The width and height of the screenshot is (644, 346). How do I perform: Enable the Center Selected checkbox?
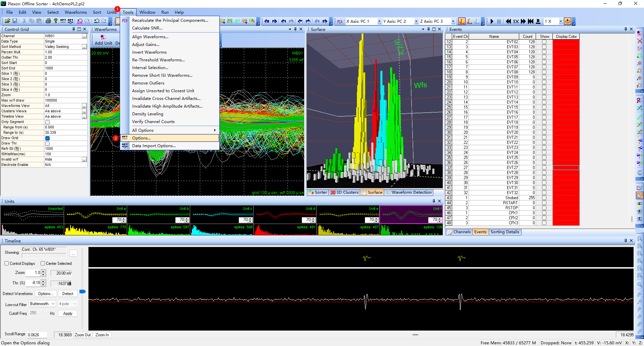[x=43, y=264]
